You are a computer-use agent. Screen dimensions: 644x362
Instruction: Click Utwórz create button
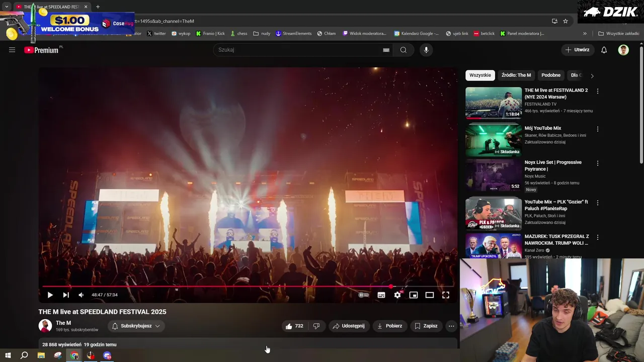coord(578,50)
